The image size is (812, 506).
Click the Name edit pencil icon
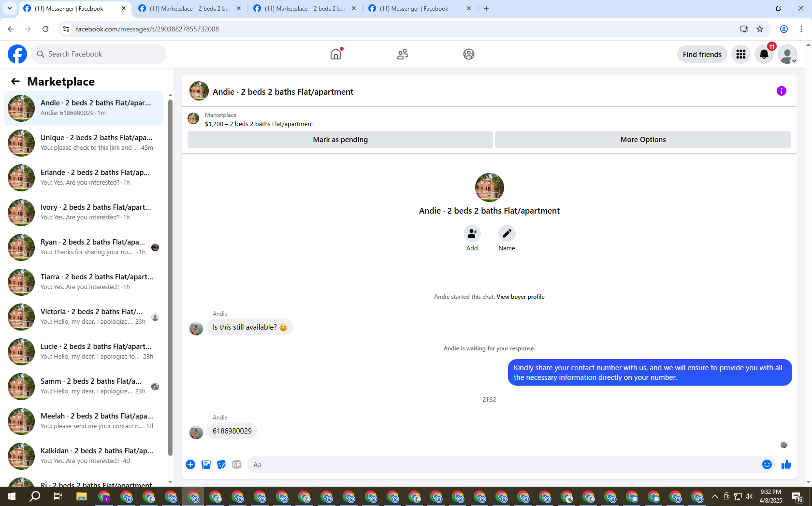(507, 234)
